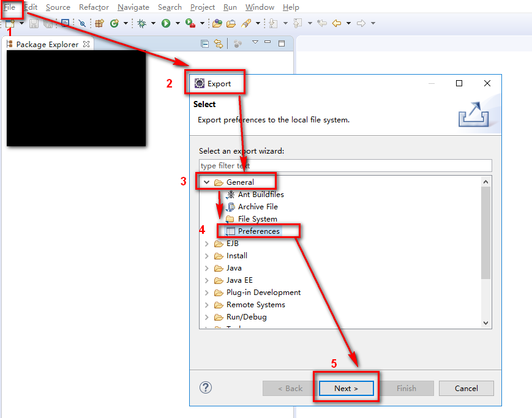The width and height of the screenshot is (532, 418).
Task: Click the Open Task folder icon
Action: click(x=231, y=23)
